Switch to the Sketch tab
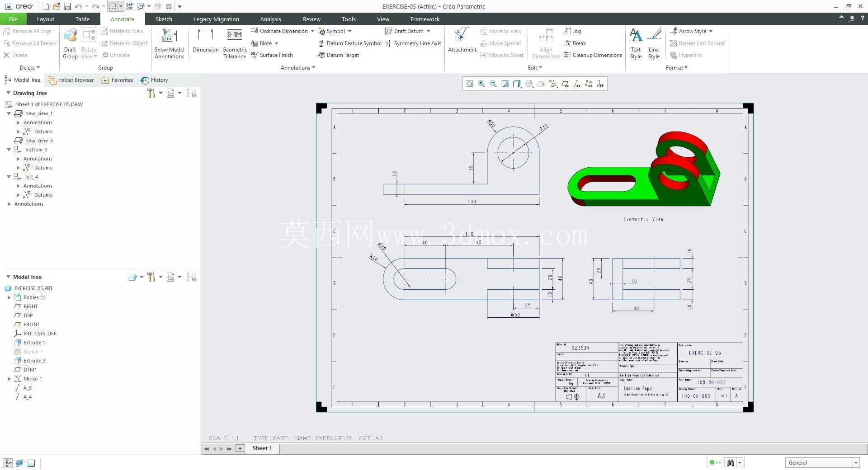This screenshot has width=868, height=470. tap(164, 19)
